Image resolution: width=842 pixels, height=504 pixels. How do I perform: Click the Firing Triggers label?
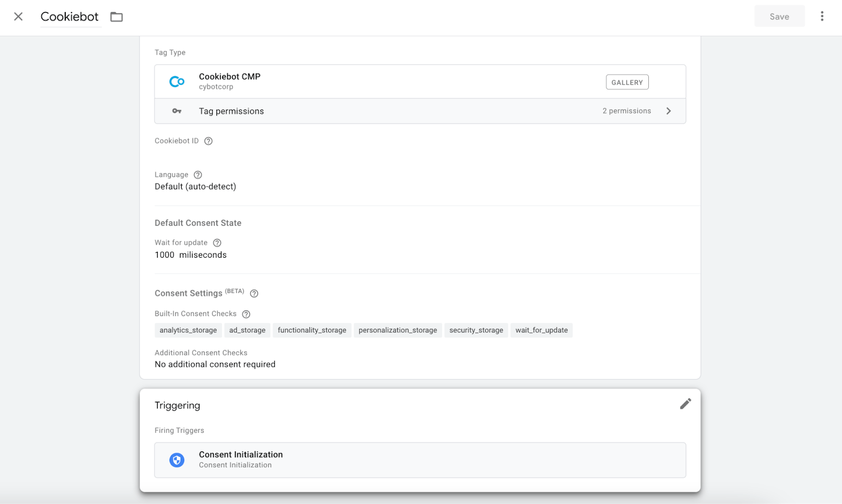[x=179, y=430]
